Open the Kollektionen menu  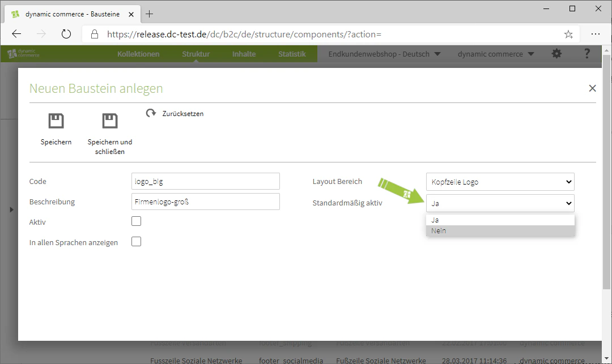pos(138,54)
